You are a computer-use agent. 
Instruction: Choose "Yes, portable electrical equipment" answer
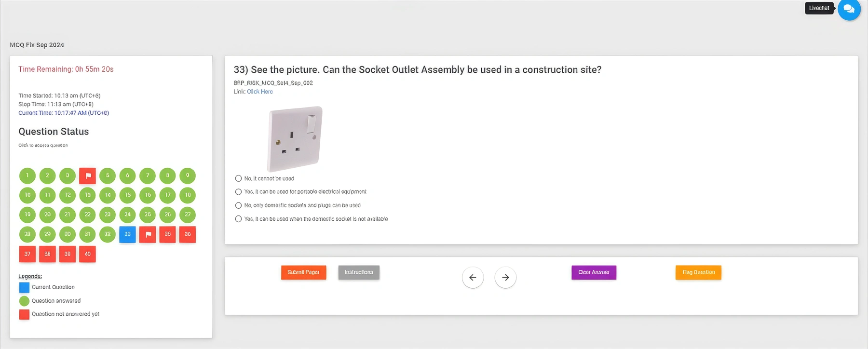(238, 192)
